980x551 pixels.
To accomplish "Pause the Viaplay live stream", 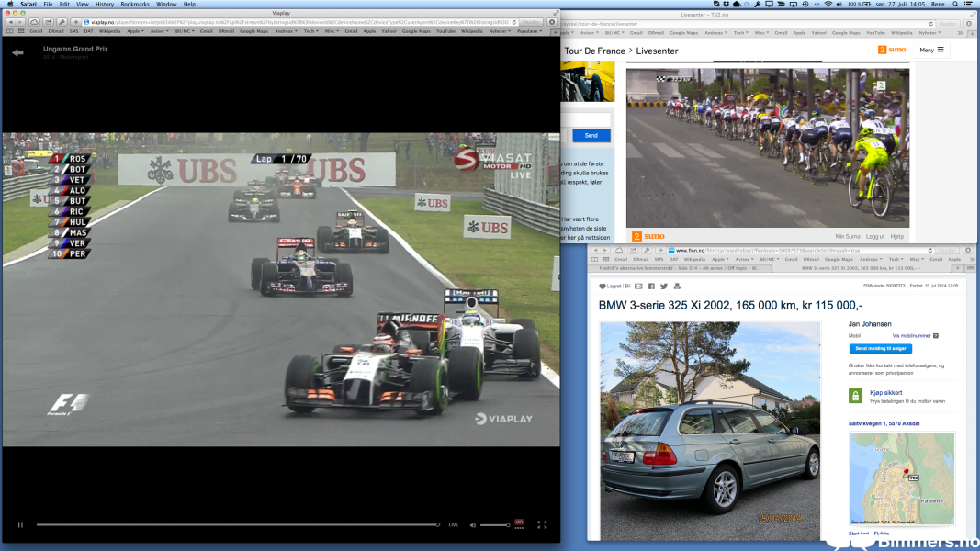I will (x=20, y=524).
